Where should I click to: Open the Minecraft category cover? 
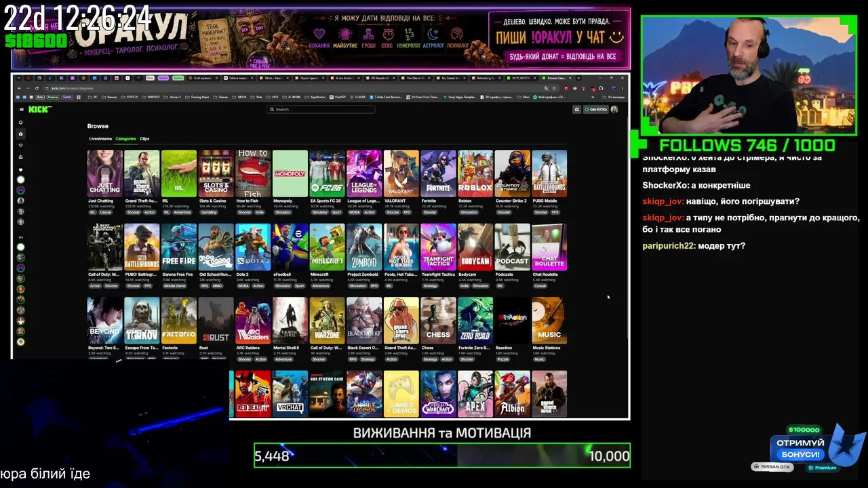[x=327, y=247]
